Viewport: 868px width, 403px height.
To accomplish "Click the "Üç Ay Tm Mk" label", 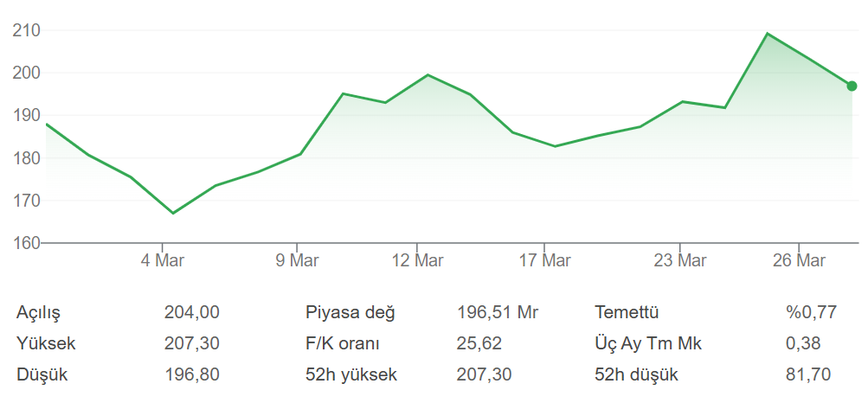I will [648, 343].
